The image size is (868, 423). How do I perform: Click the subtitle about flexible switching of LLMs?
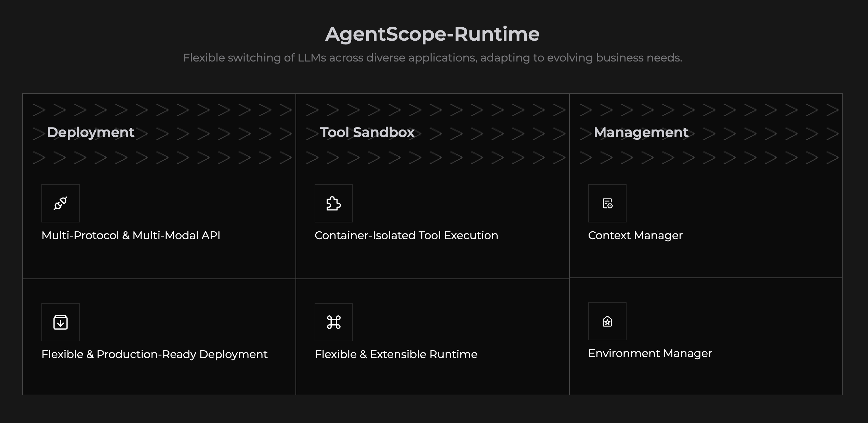coord(433,58)
